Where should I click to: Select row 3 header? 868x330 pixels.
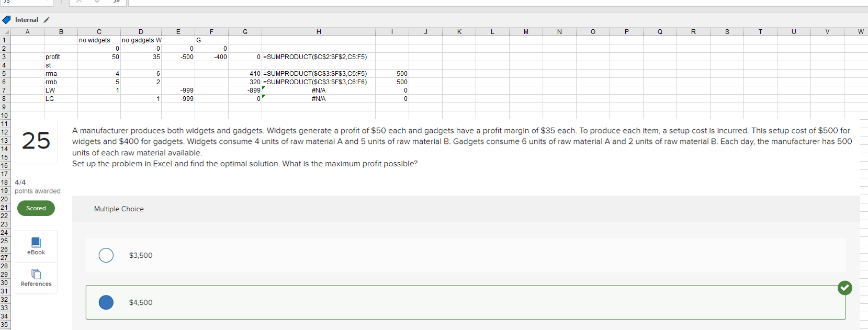coord(5,57)
